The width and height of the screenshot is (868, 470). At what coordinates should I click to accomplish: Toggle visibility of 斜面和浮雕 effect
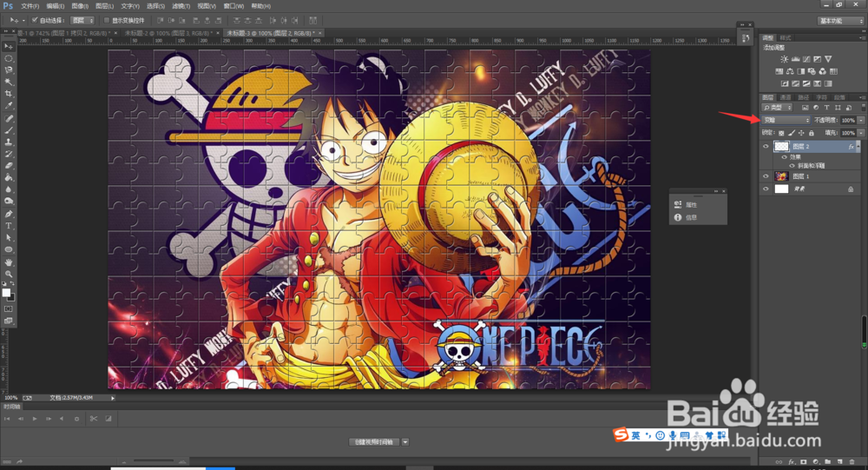[792, 166]
